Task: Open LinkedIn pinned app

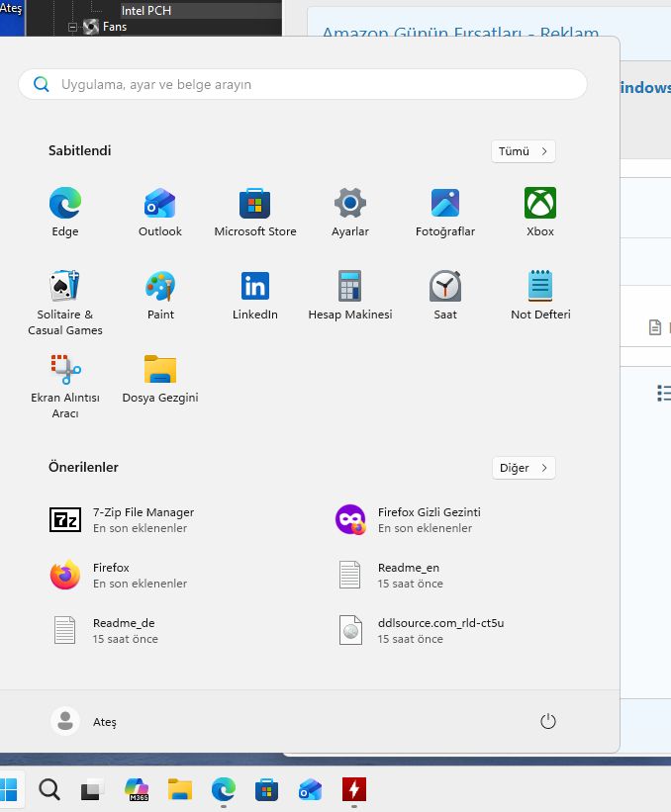Action: click(x=255, y=295)
